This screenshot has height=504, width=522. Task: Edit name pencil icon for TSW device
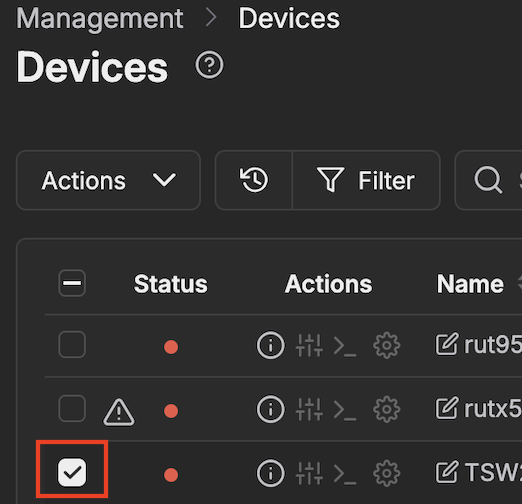click(447, 472)
